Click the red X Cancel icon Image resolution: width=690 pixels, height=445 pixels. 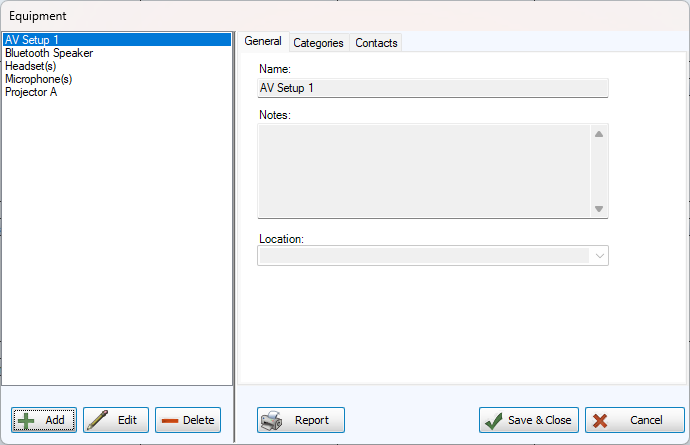click(x=601, y=421)
